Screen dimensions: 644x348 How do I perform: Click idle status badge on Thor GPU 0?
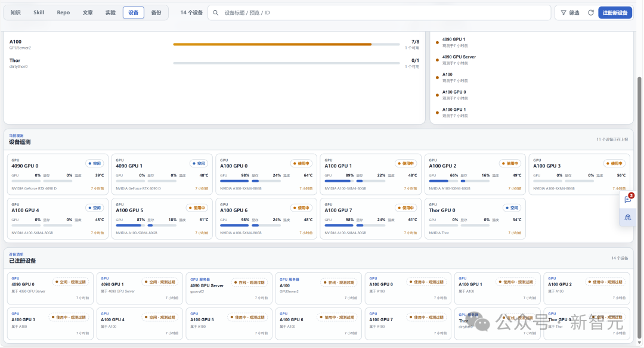pyautogui.click(x=512, y=208)
